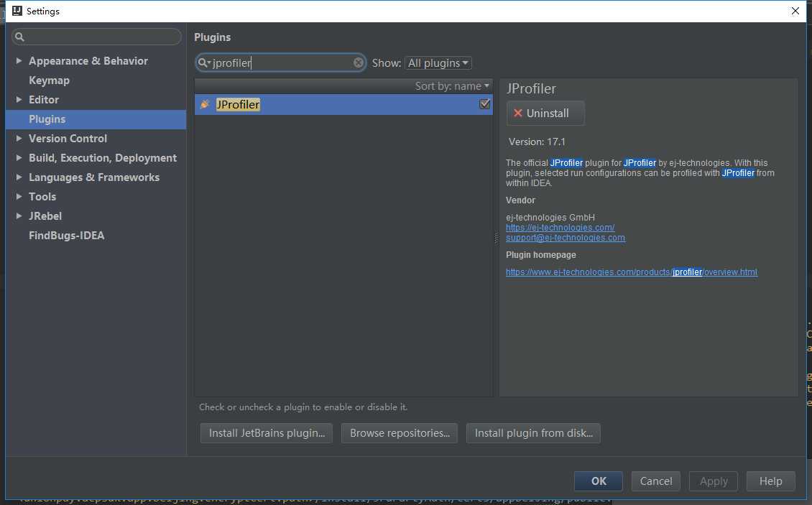Click the JProfiler heading in details panel
Image resolution: width=812 pixels, height=505 pixels.
(x=531, y=88)
